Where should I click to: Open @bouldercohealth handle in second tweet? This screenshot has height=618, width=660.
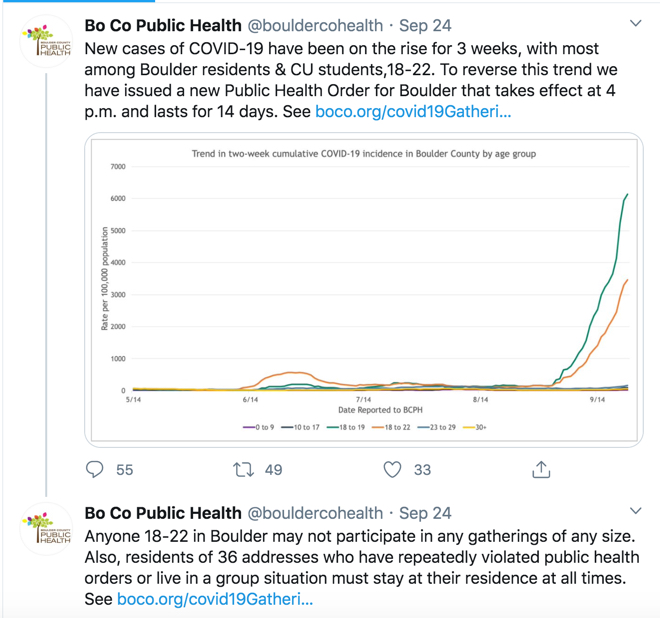315,513
